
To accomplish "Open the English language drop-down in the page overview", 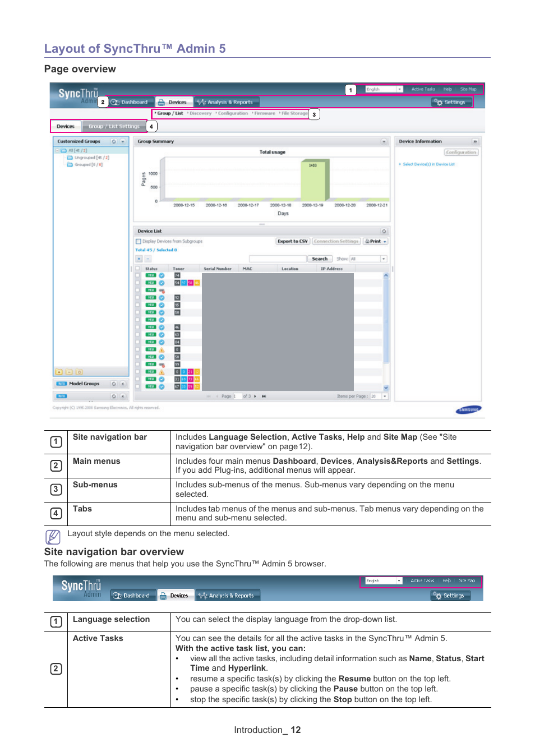I will pos(384,89).
